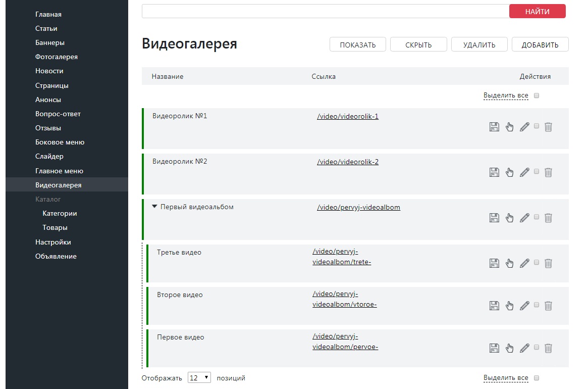Delete Видеоролик №2 with trash icon
The height and width of the screenshot is (389, 588).
click(548, 172)
